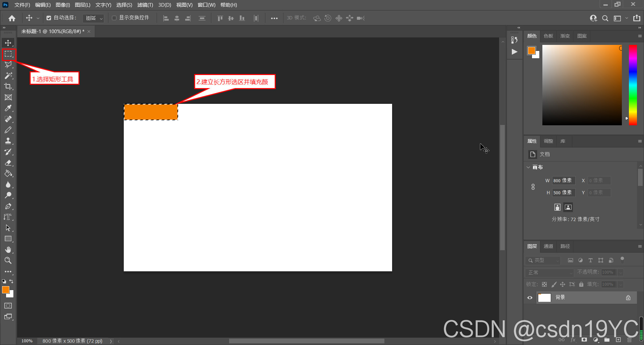Select the Eraser tool

(x=8, y=163)
